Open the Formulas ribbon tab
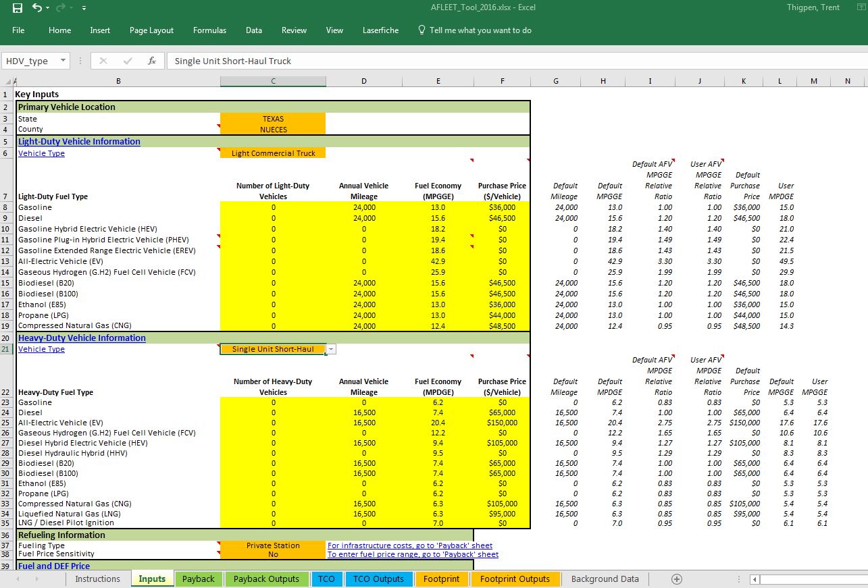Viewport: 868px width, 588px height. pos(209,30)
